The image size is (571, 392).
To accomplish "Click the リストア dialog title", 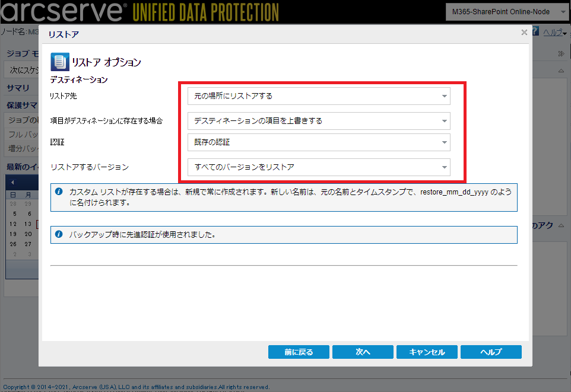I will [64, 34].
